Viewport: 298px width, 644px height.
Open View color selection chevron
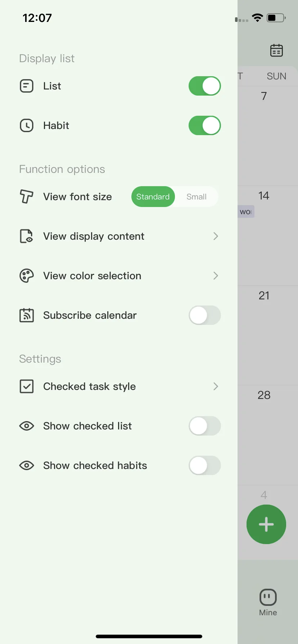point(216,276)
